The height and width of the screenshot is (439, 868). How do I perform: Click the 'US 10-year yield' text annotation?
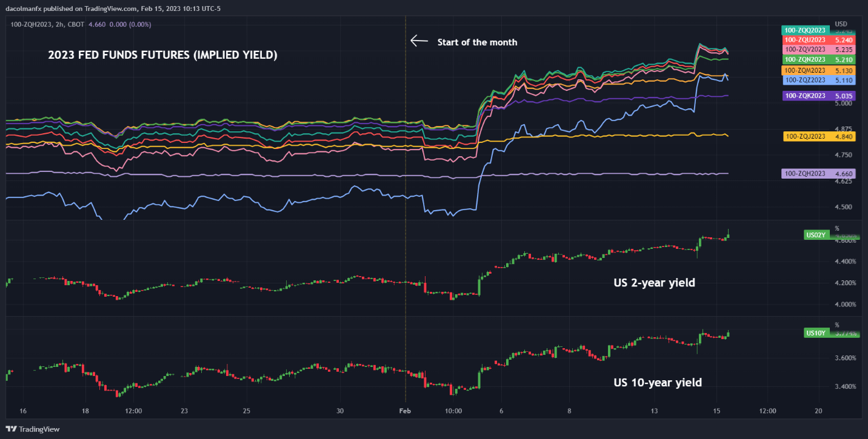pyautogui.click(x=657, y=382)
